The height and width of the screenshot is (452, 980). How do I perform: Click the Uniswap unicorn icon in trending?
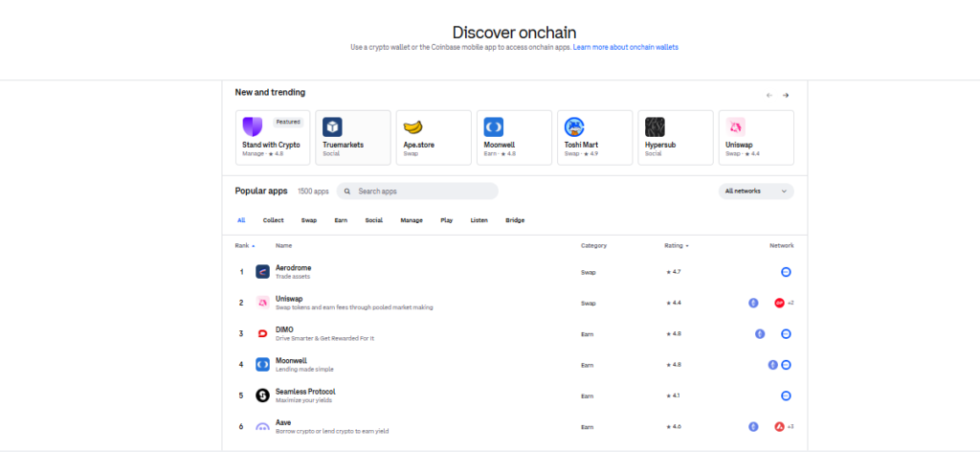[736, 127]
